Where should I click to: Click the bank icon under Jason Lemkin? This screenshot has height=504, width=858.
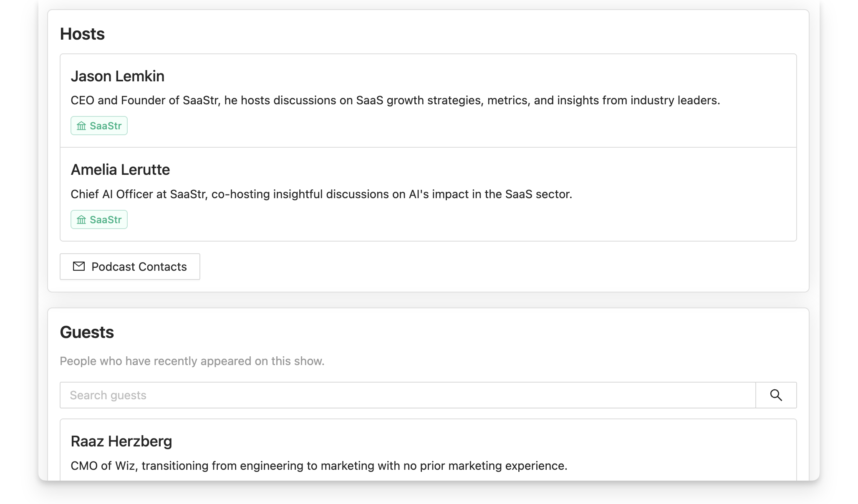(81, 126)
